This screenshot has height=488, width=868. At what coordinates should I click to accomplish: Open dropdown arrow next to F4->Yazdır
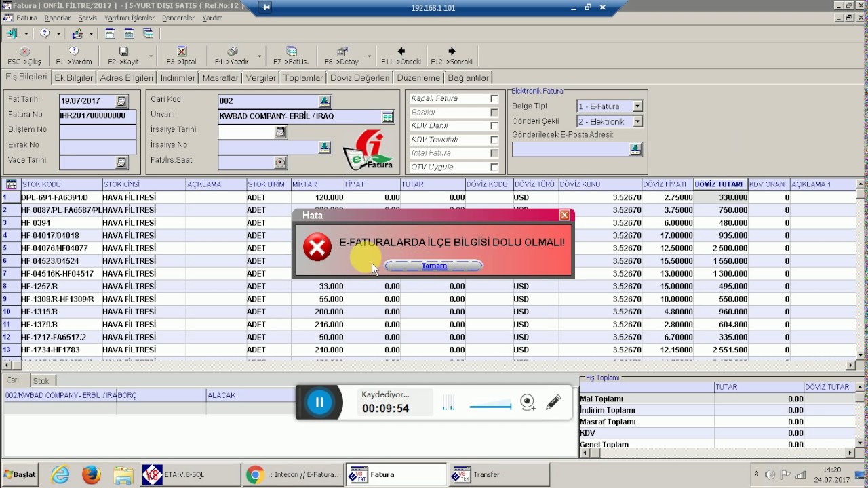pyautogui.click(x=259, y=56)
